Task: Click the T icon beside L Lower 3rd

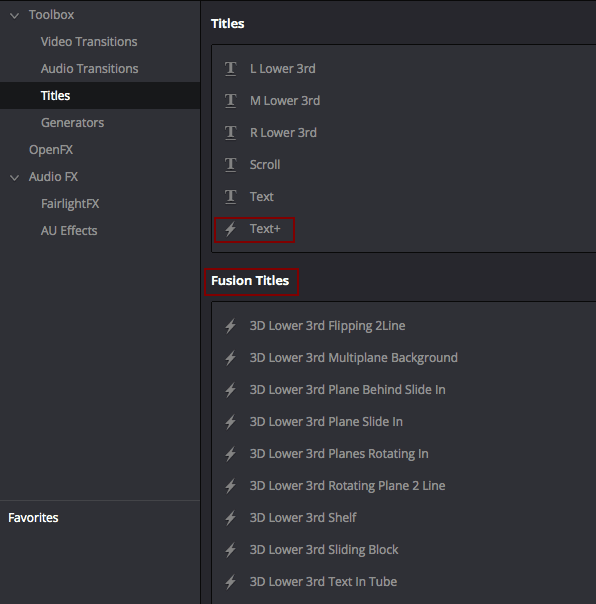Action: [230, 69]
